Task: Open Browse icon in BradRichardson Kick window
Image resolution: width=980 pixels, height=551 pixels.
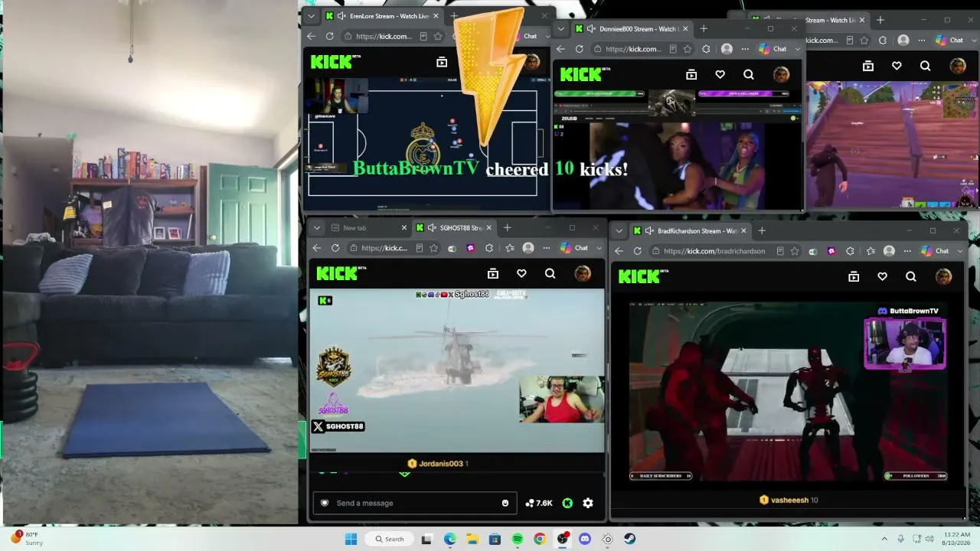Action: (854, 276)
